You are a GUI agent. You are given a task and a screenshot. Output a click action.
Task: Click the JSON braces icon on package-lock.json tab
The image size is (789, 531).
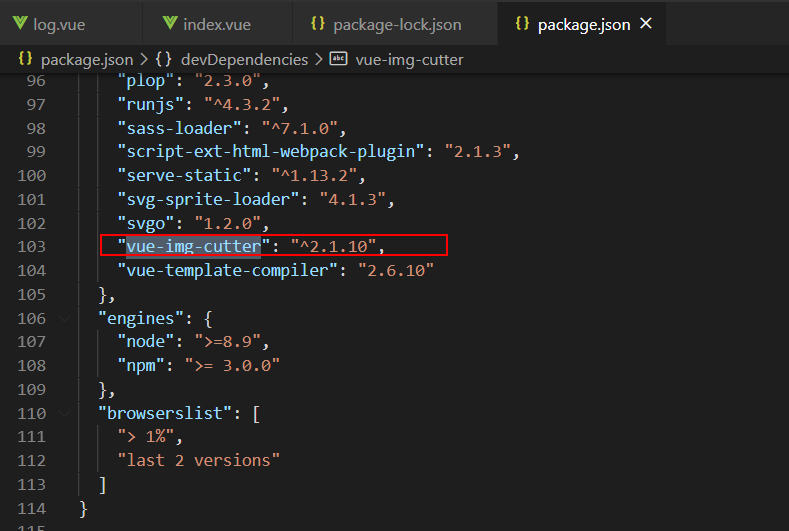coord(317,23)
